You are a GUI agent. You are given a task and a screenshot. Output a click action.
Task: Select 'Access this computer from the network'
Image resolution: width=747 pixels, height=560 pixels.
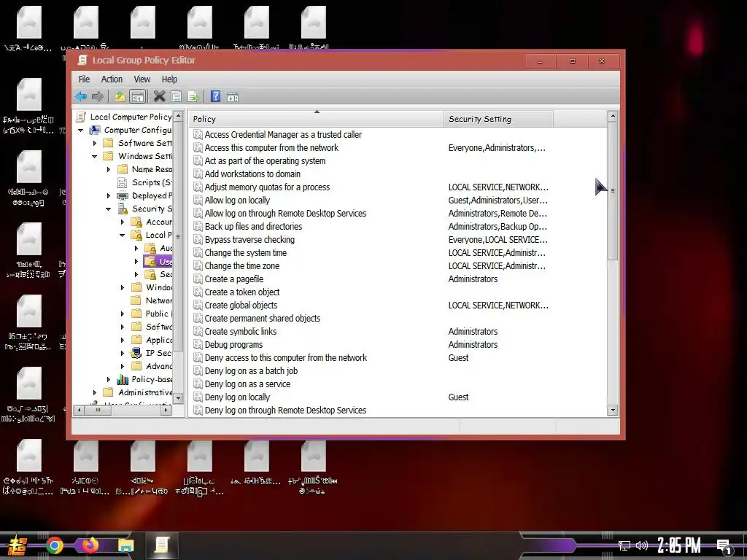(x=271, y=148)
